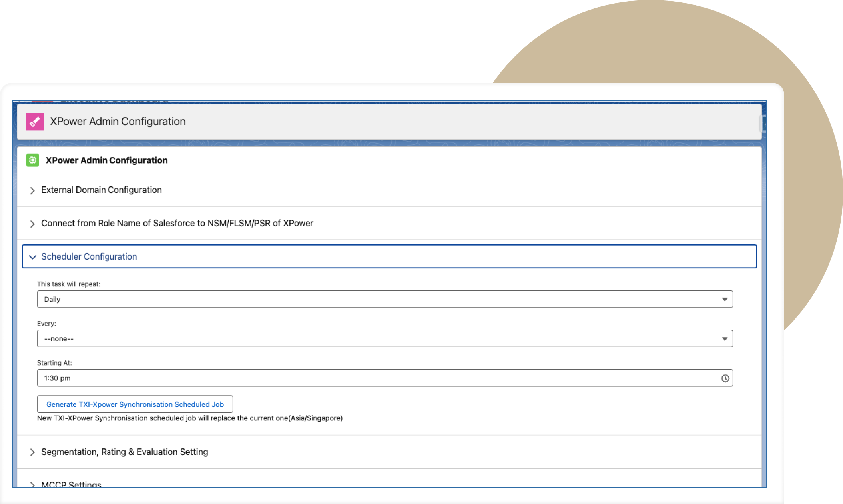The width and height of the screenshot is (843, 504).
Task: Click the collapsed side tab at header's right edge
Action: 764,124
